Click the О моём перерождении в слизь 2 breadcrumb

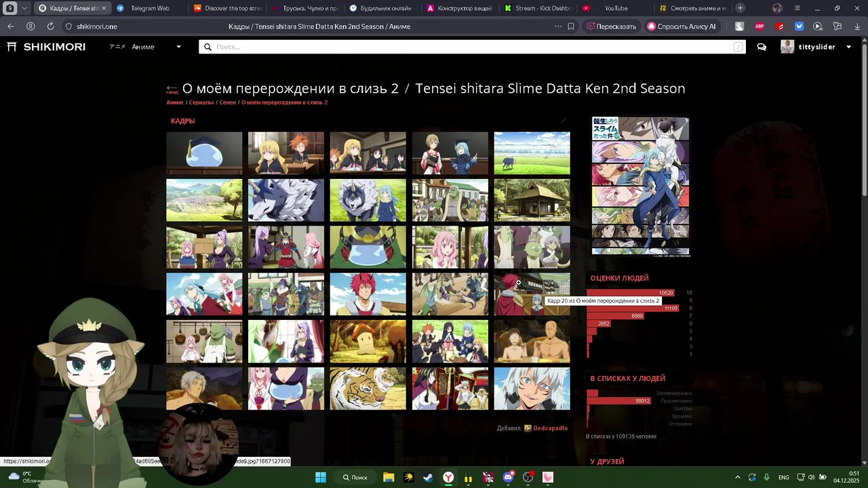(x=284, y=102)
